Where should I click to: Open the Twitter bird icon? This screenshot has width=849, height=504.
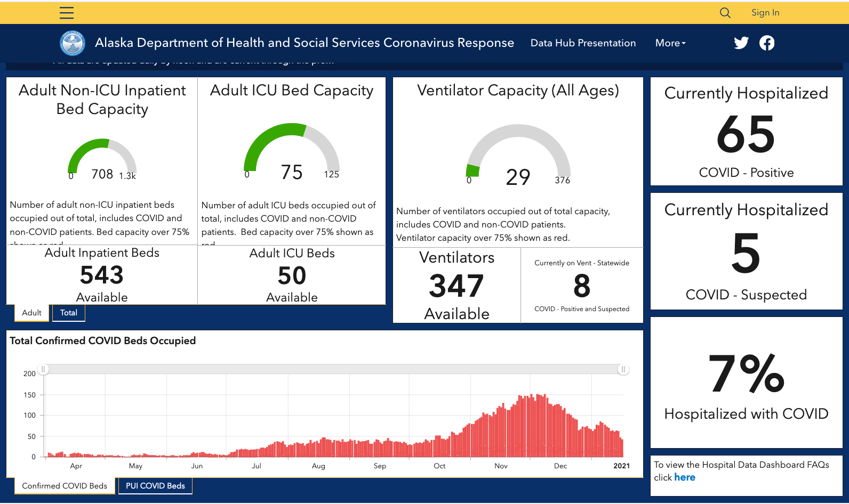click(741, 43)
